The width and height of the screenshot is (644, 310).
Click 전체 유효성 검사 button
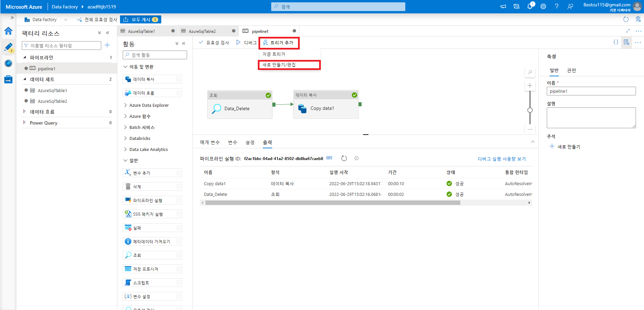coord(97,19)
